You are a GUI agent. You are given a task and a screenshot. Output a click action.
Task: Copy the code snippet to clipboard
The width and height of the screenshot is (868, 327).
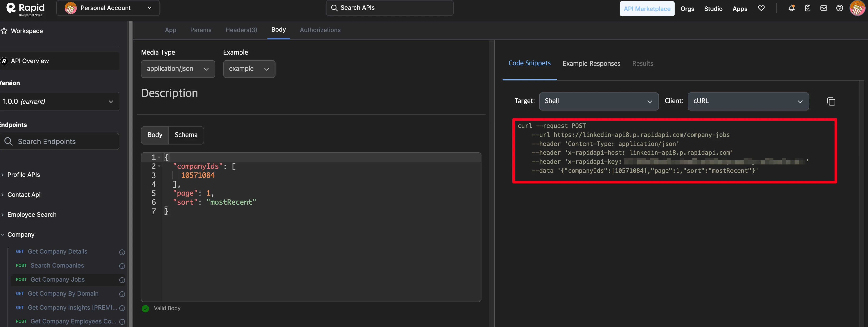pos(831,101)
